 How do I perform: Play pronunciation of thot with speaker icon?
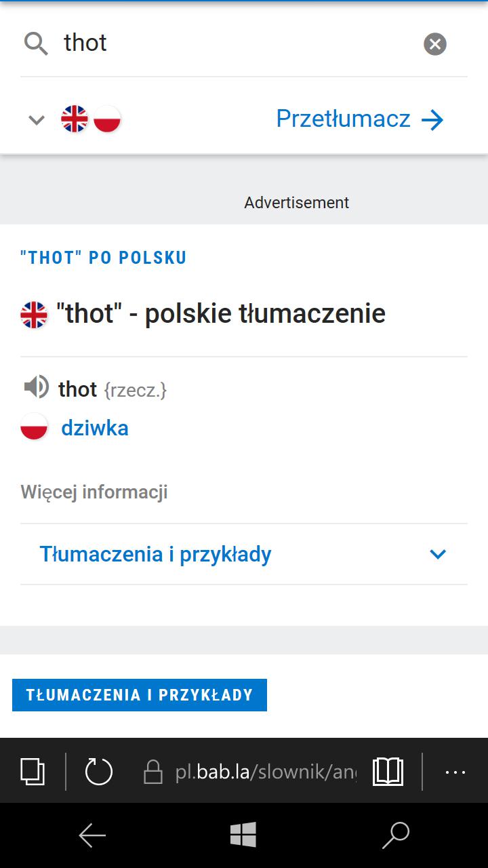click(36, 387)
